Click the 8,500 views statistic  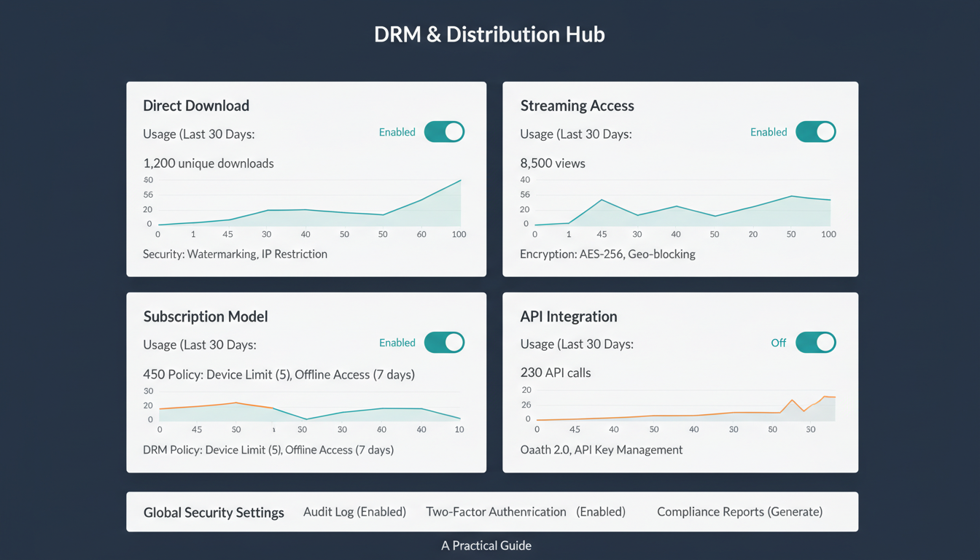point(553,163)
